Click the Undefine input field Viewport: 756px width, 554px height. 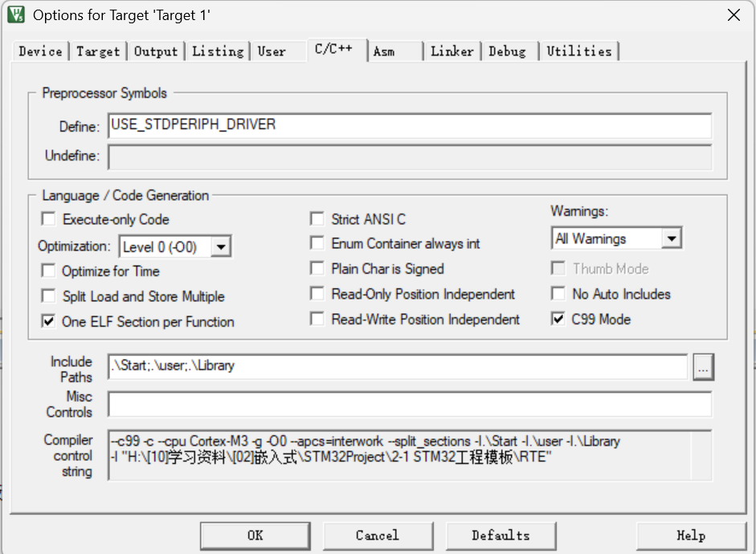(410, 157)
